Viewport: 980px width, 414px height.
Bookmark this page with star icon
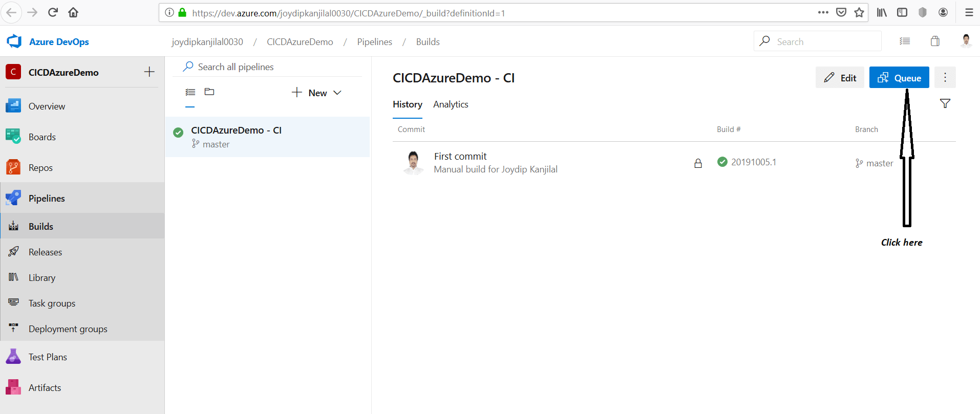pyautogui.click(x=859, y=12)
